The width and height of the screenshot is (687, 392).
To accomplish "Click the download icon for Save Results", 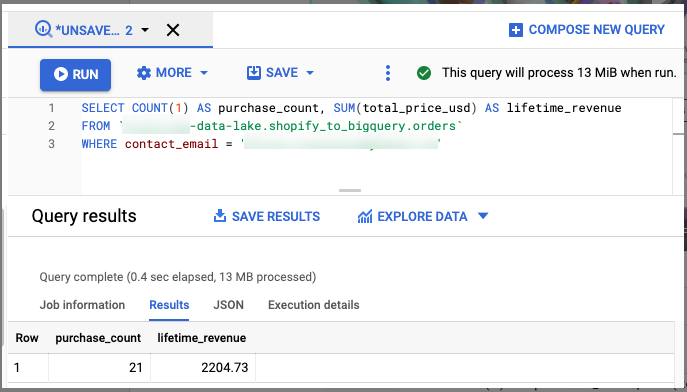I will pos(220,216).
